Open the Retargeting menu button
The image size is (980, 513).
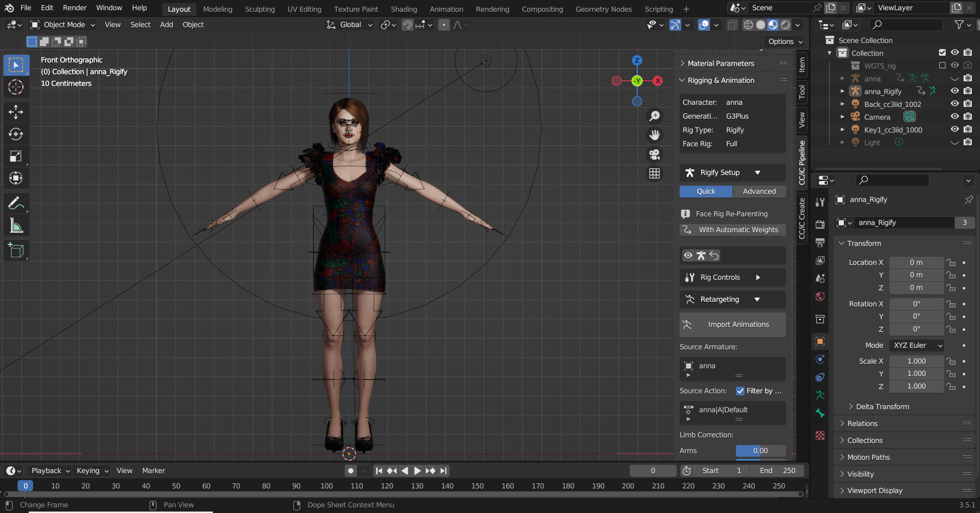732,299
